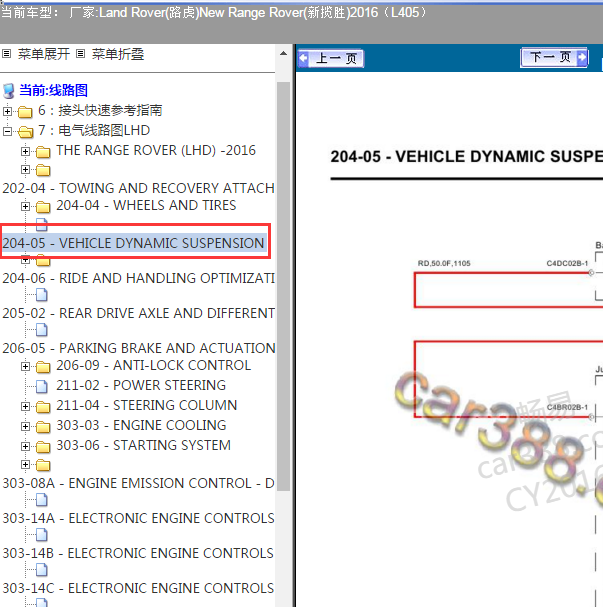Click folder icon of 206-09 ANTI-LOCK CONTROL
Screen dimensions: 603x607
[43, 367]
